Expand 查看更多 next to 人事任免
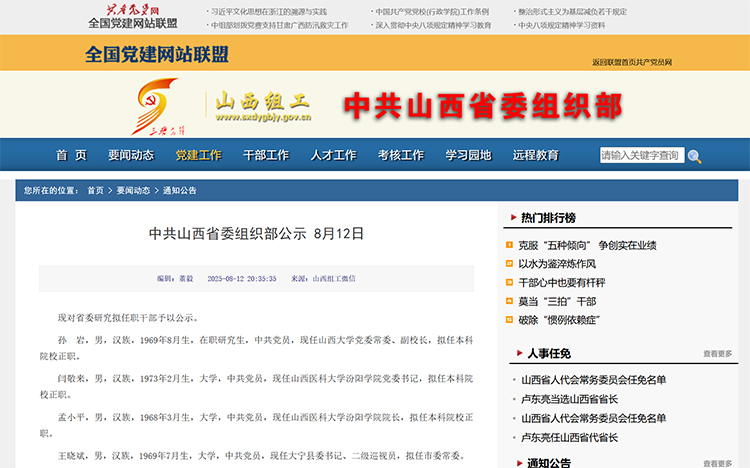Viewport: 750px width, 468px height. 717,354
